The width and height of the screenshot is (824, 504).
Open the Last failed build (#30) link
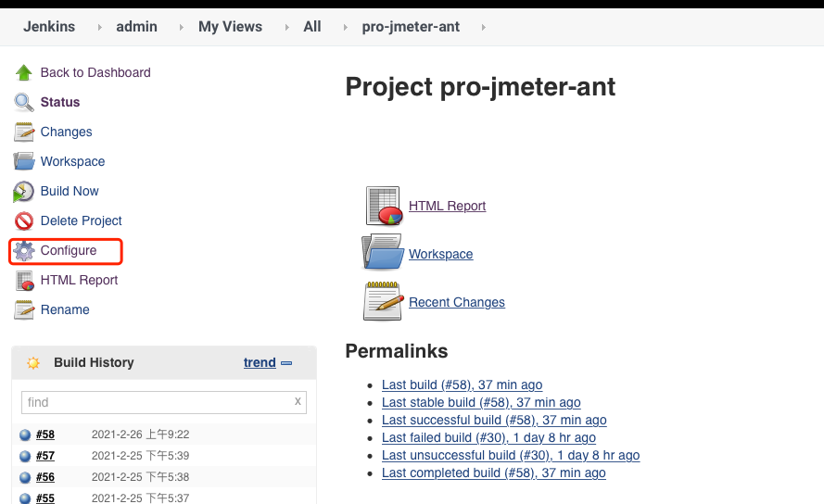488,437
